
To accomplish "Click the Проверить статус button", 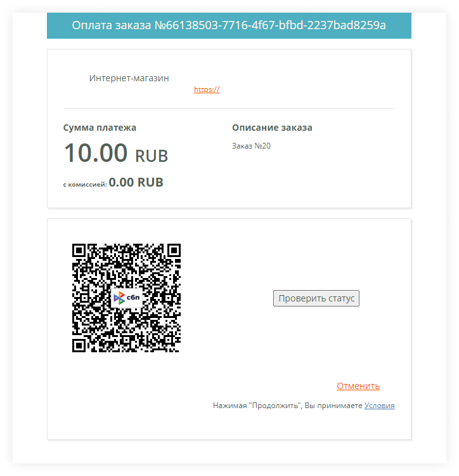I will point(316,298).
